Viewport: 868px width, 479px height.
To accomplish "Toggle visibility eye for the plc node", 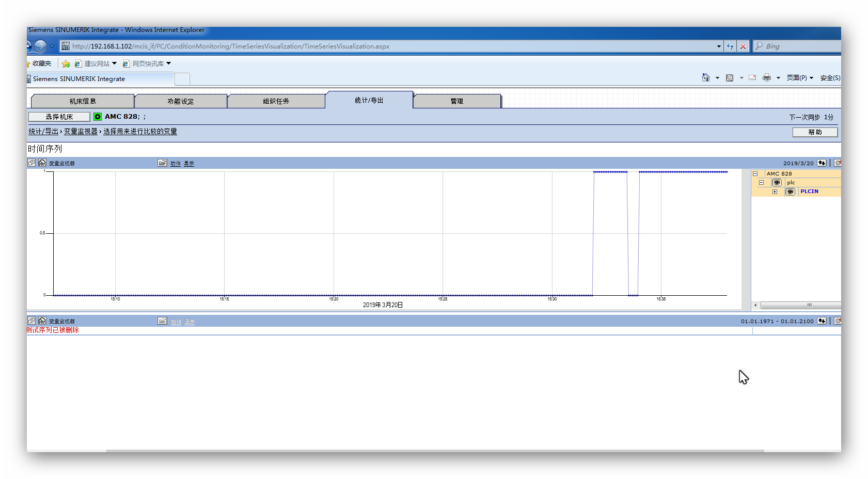I will (777, 183).
